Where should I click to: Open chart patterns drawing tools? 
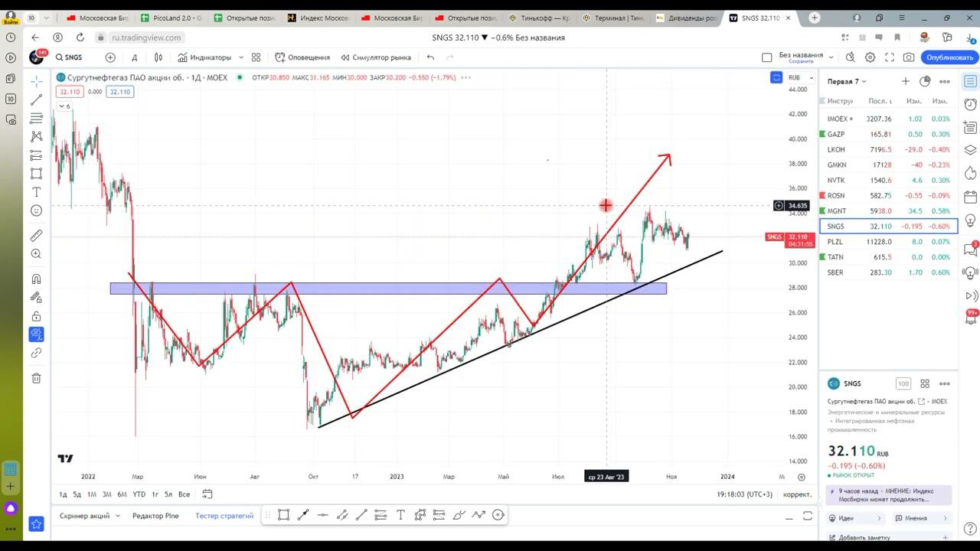pyautogui.click(x=36, y=136)
